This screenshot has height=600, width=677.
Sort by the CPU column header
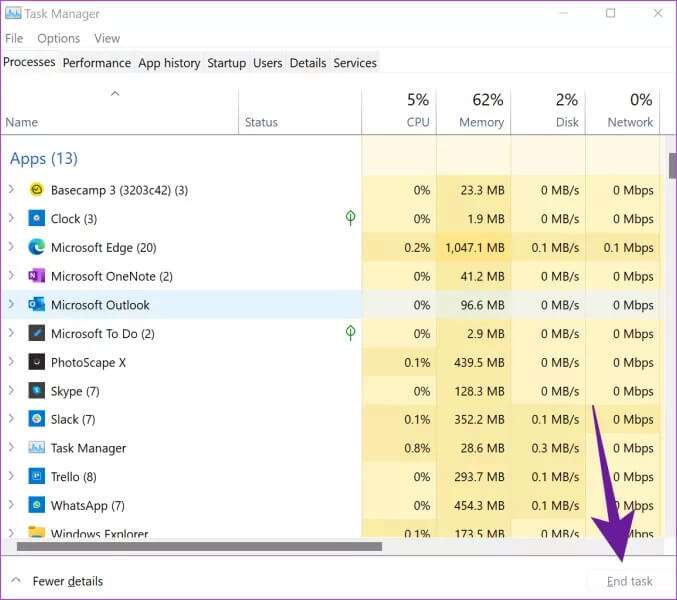[x=399, y=112]
